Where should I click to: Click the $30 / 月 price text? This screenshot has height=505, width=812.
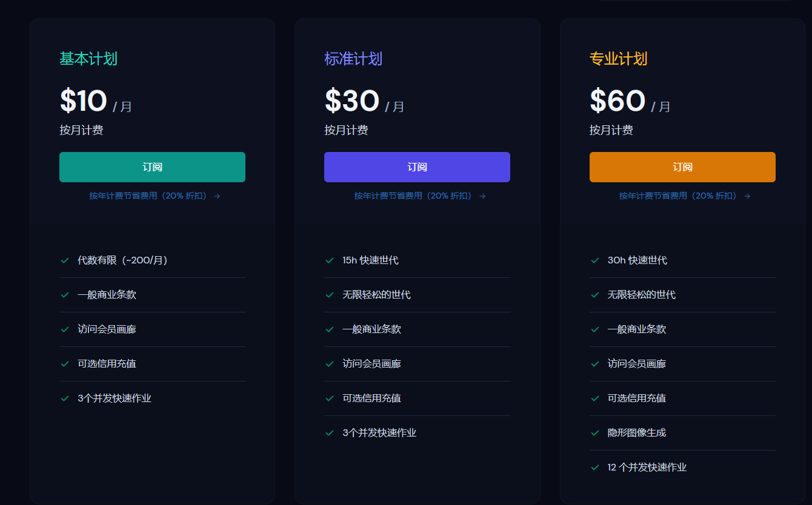[364, 100]
